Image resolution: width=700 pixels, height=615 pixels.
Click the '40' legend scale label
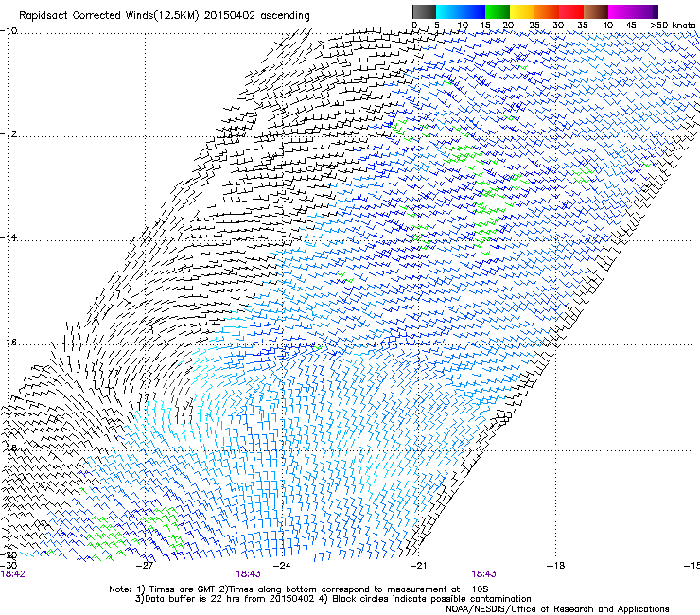[x=607, y=26]
